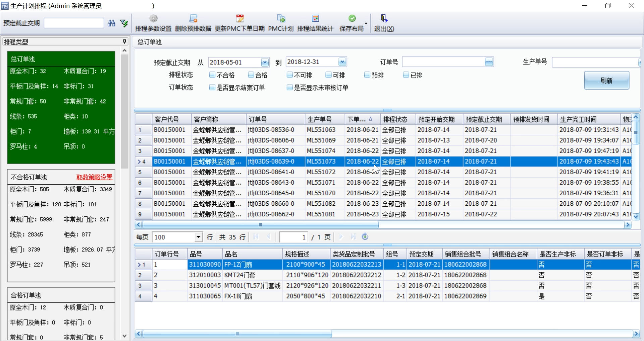Click 退出(X) exit icon
The height and width of the screenshot is (341, 644).
(x=384, y=18)
